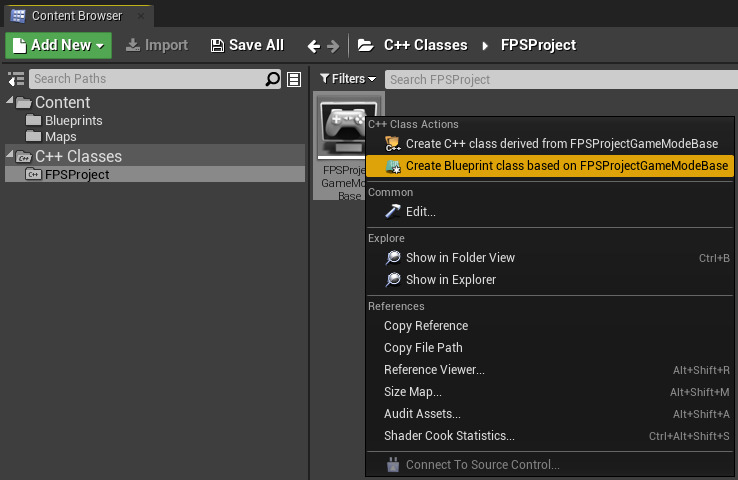This screenshot has height=480, width=738.
Task: Click Save All button
Action: pyautogui.click(x=247, y=45)
